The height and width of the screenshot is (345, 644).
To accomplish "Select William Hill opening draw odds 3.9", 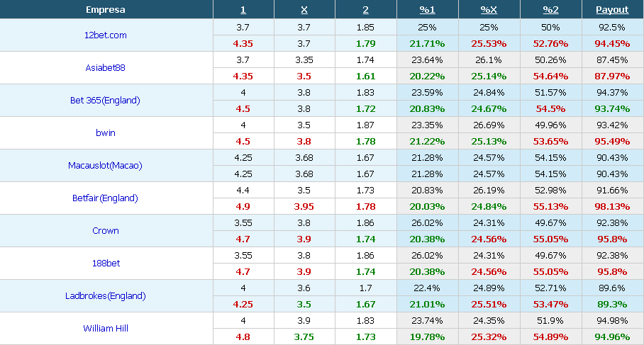I will pos(304,321).
